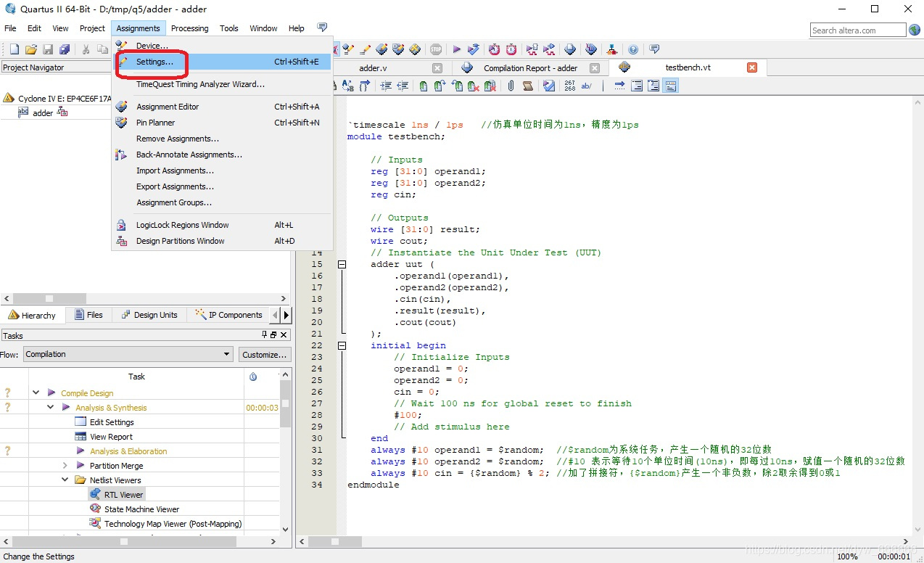924x563 pixels.
Task: Click the Customize... button in Tasks panel
Action: (x=265, y=355)
